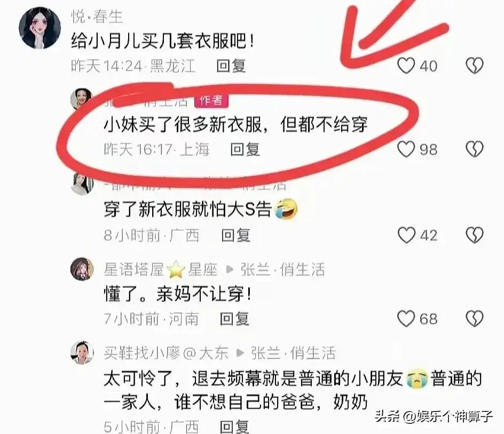Screen dimensions: 504x434
Task: Reply to 悦·春生's comment
Action: click(231, 66)
